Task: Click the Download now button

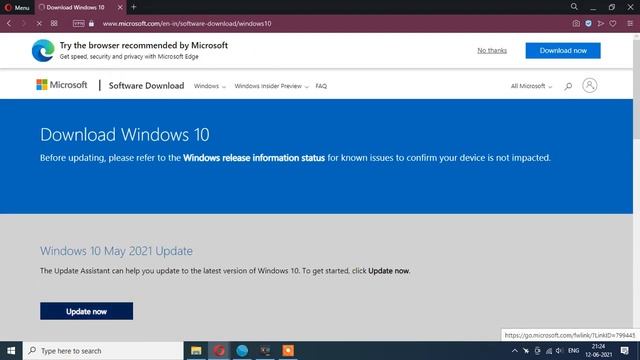Action: pos(563,51)
